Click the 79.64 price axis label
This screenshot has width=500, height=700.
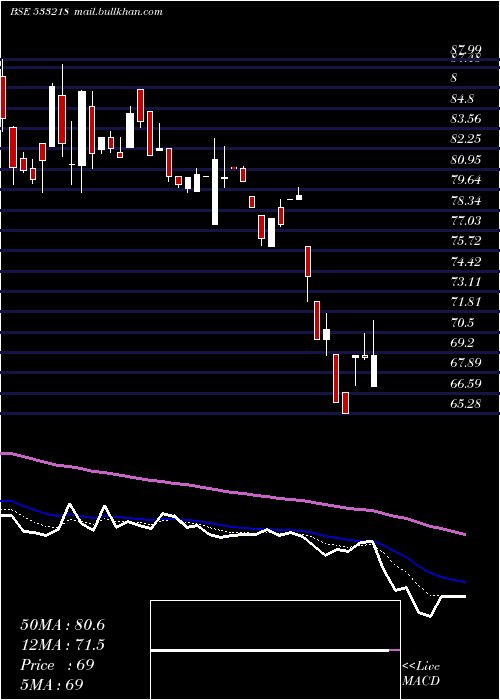click(466, 180)
